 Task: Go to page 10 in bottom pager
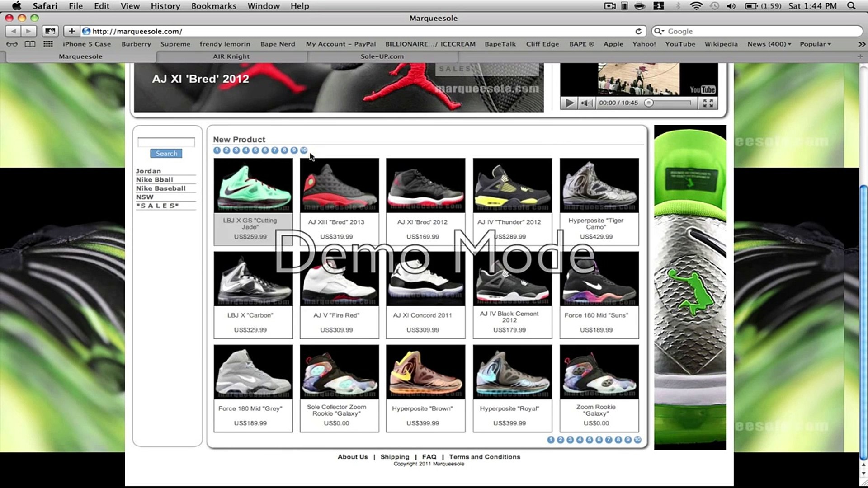[637, 440]
